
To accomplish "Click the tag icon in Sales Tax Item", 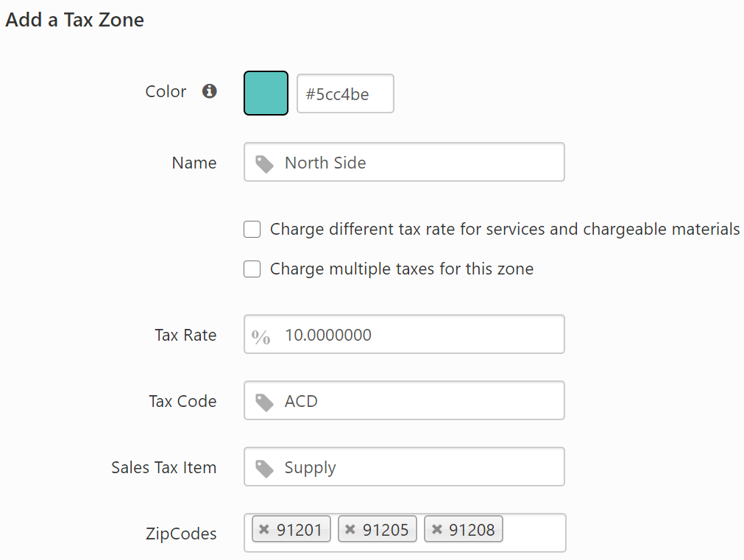I will click(264, 468).
